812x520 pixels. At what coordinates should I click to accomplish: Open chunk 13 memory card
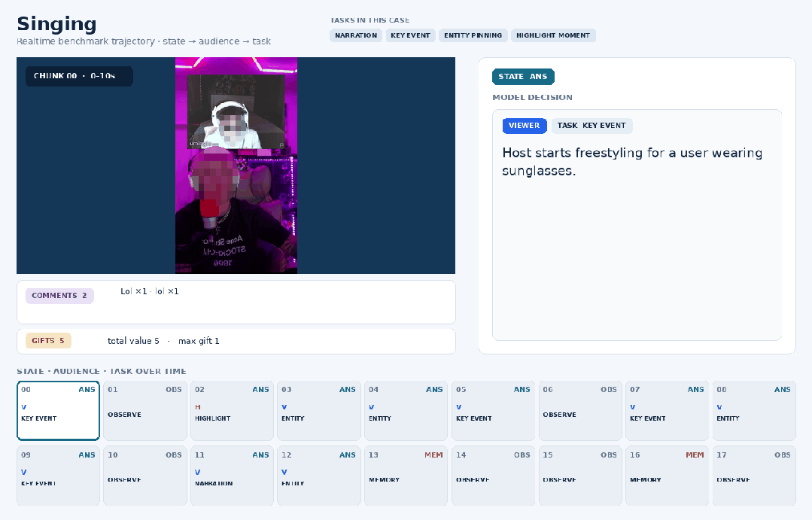[406, 476]
